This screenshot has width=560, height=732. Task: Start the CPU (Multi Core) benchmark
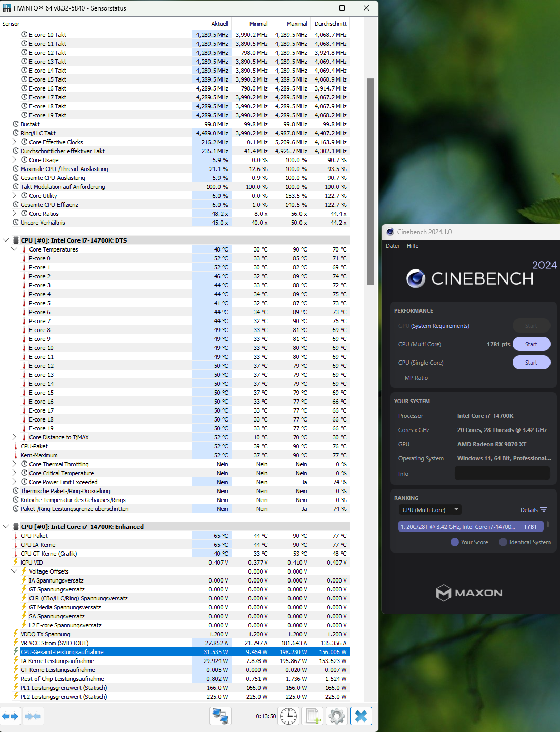[x=531, y=344]
